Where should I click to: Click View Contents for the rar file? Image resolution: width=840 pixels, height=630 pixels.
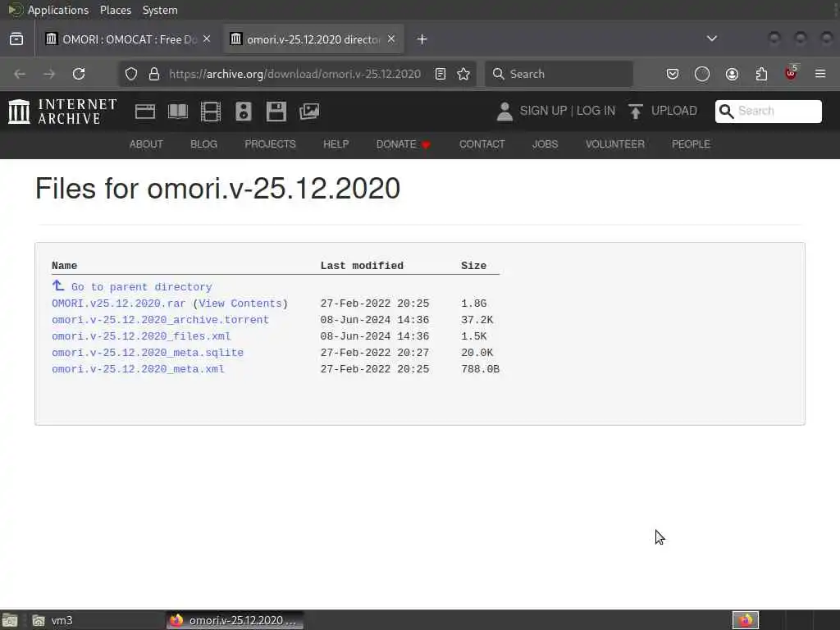click(x=240, y=304)
